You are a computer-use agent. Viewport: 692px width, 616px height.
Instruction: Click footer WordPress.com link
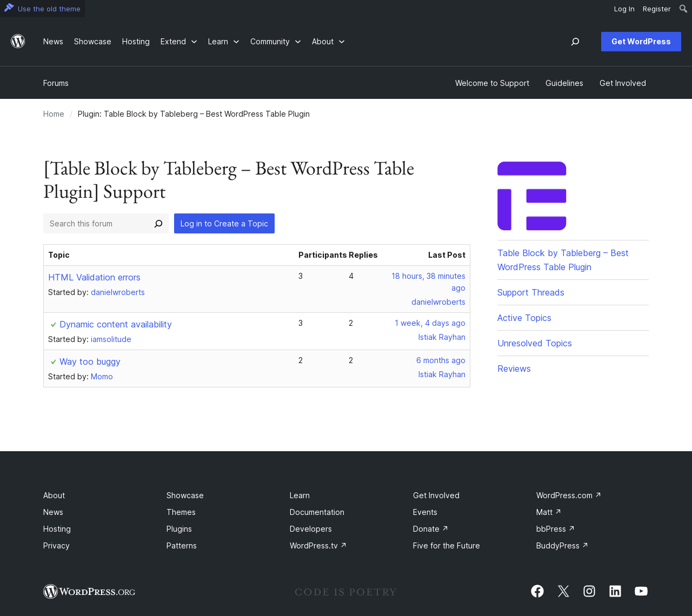569,496
